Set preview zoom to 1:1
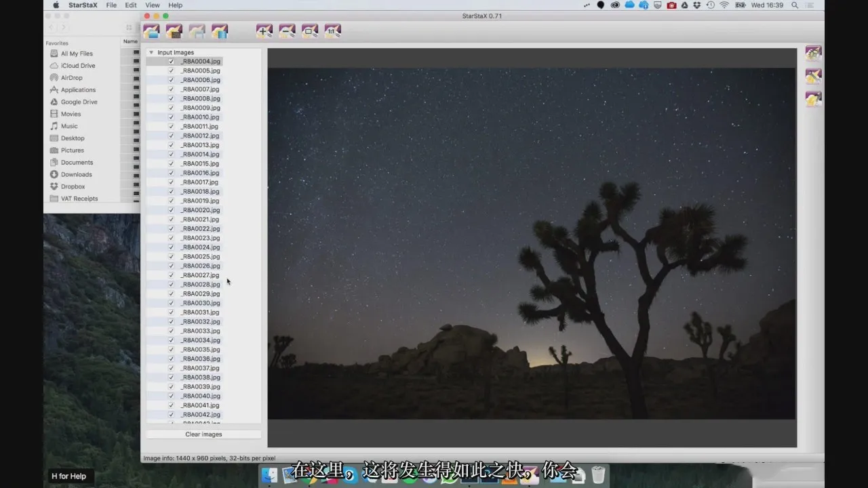The width and height of the screenshot is (868, 488). [x=333, y=31]
